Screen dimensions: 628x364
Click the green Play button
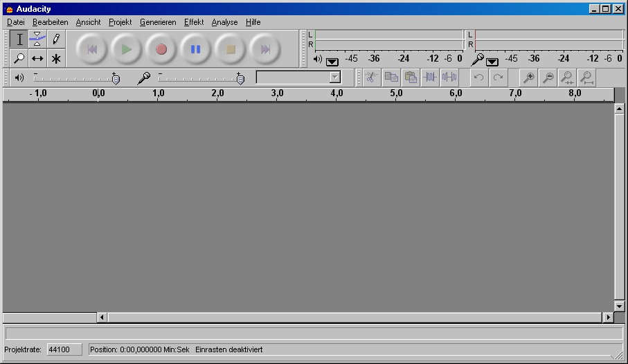(x=127, y=49)
